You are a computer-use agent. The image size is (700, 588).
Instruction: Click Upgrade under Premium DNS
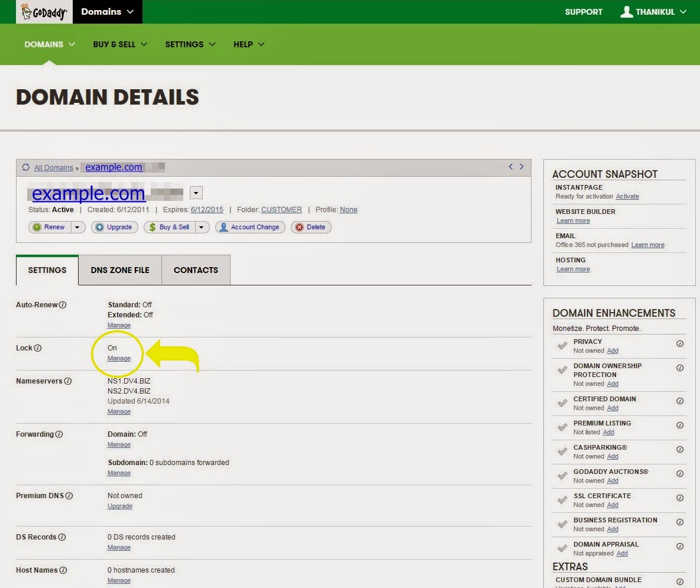click(120, 506)
